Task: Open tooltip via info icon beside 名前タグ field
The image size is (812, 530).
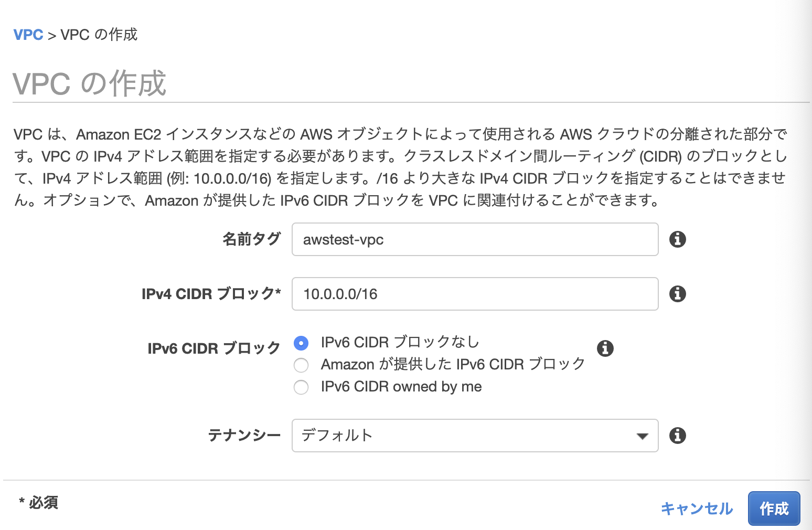Action: tap(678, 239)
